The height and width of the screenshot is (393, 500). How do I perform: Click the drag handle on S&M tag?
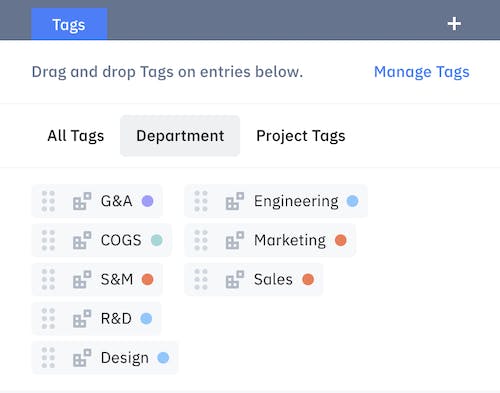[x=48, y=279]
